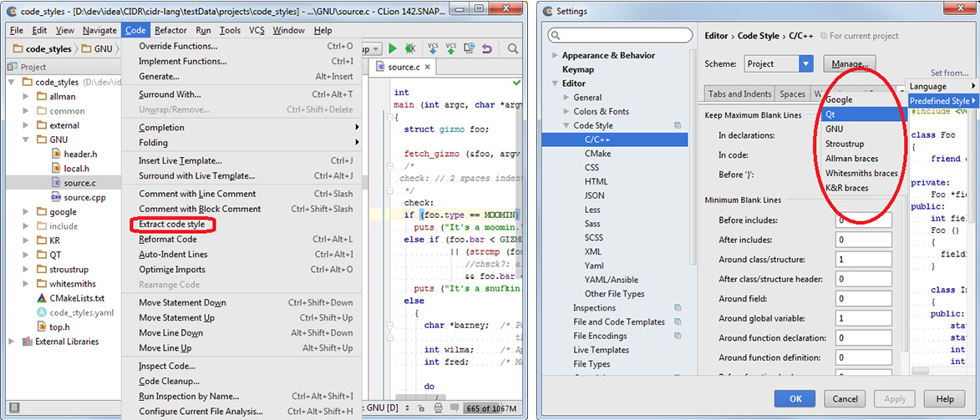This screenshot has height=420, width=980.
Task: Click the External Libraries library icon
Action: [27, 342]
